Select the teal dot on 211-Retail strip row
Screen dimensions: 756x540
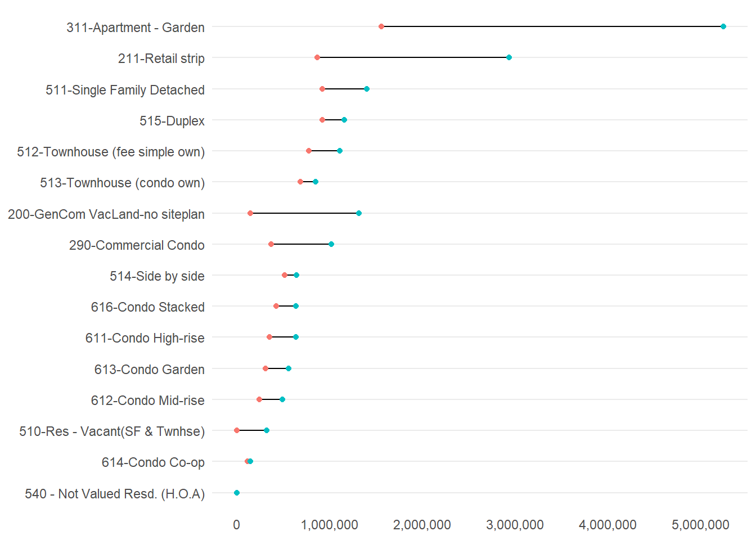(x=509, y=57)
